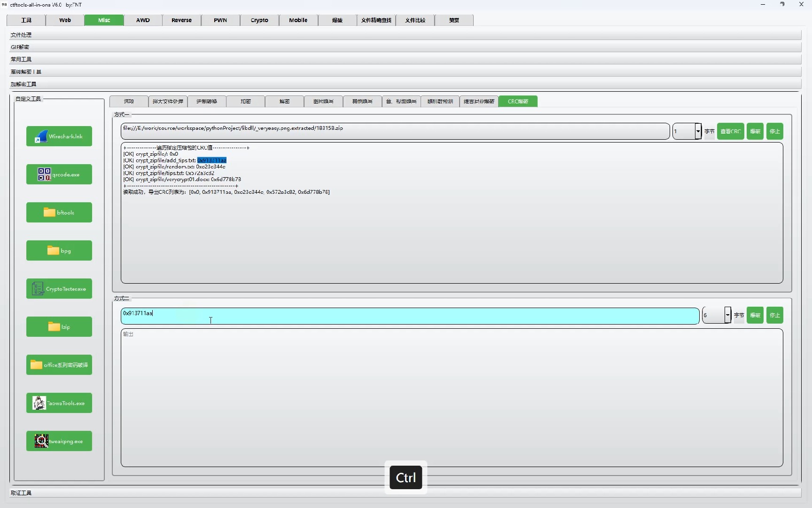Viewport: 812px width, 508px height.
Task: Open the byte count dropdown in 方式二
Action: [727, 315]
